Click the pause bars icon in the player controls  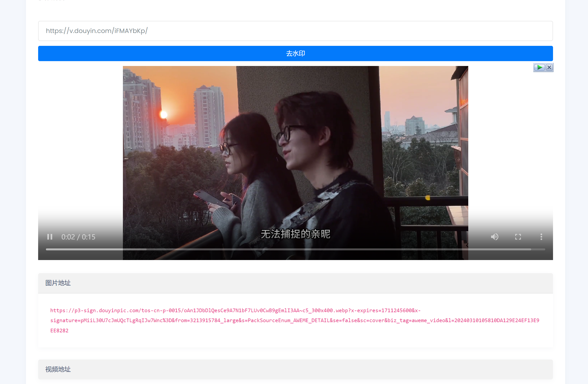pos(49,237)
